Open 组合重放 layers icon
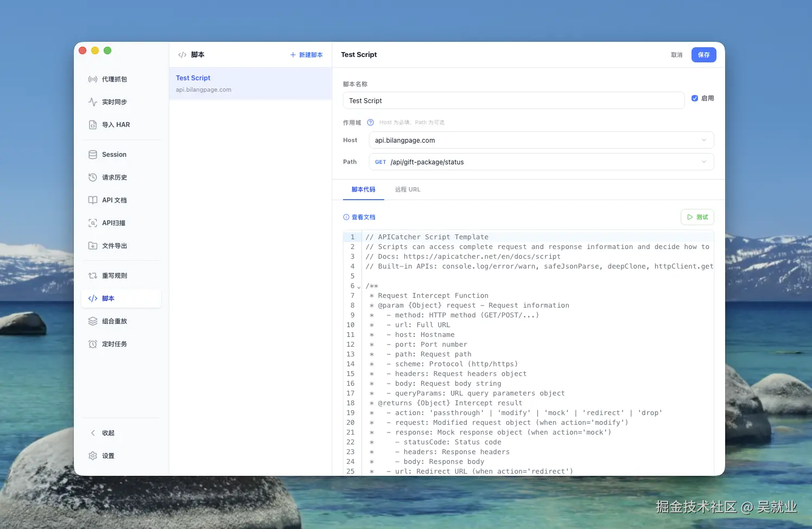This screenshot has width=812, height=529. [93, 321]
